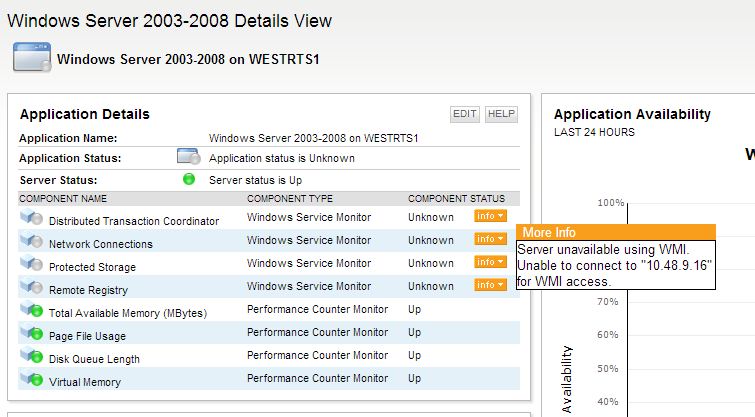Click the 'Server status is Up' text
The height and width of the screenshot is (417, 755).
(256, 180)
